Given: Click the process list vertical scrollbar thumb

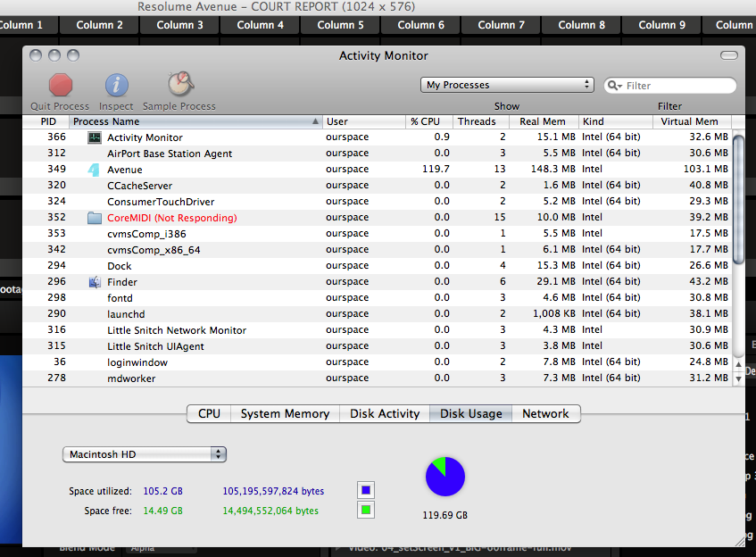Looking at the screenshot, I should pyautogui.click(x=738, y=200).
